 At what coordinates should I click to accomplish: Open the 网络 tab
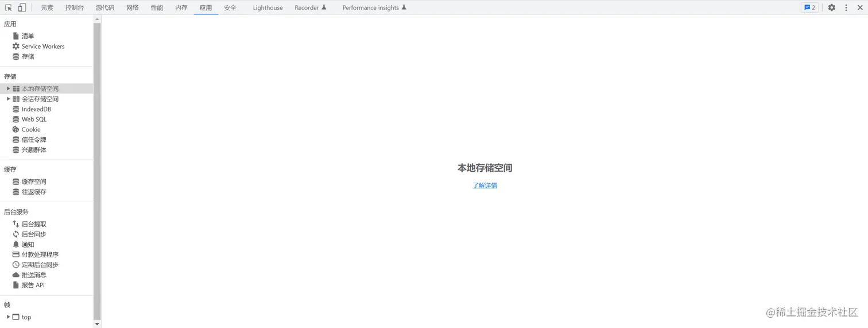[x=133, y=7]
